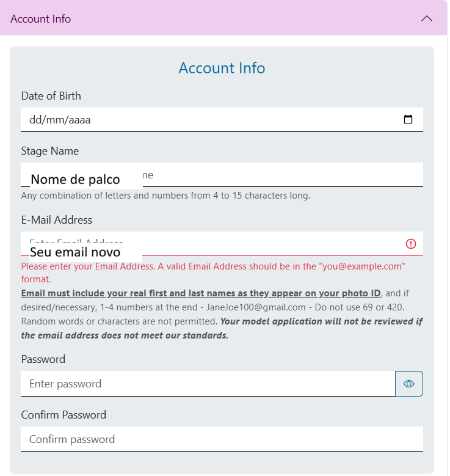Click into the Stage Name input field

(x=281, y=175)
